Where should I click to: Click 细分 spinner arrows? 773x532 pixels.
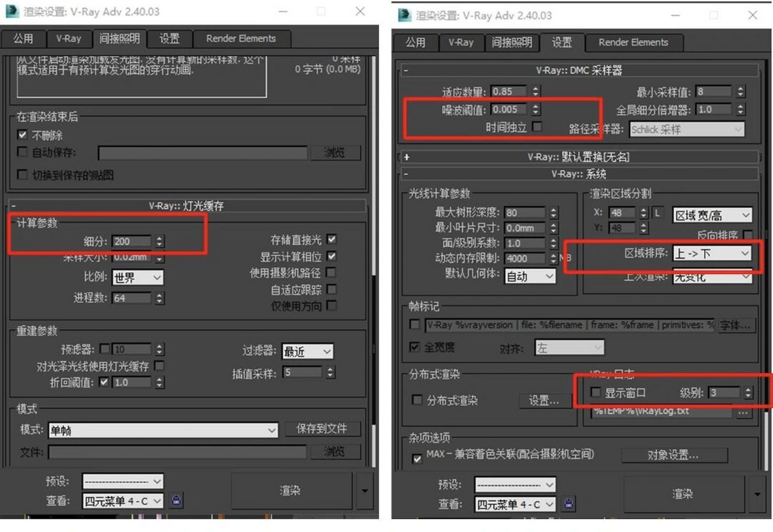coord(160,241)
